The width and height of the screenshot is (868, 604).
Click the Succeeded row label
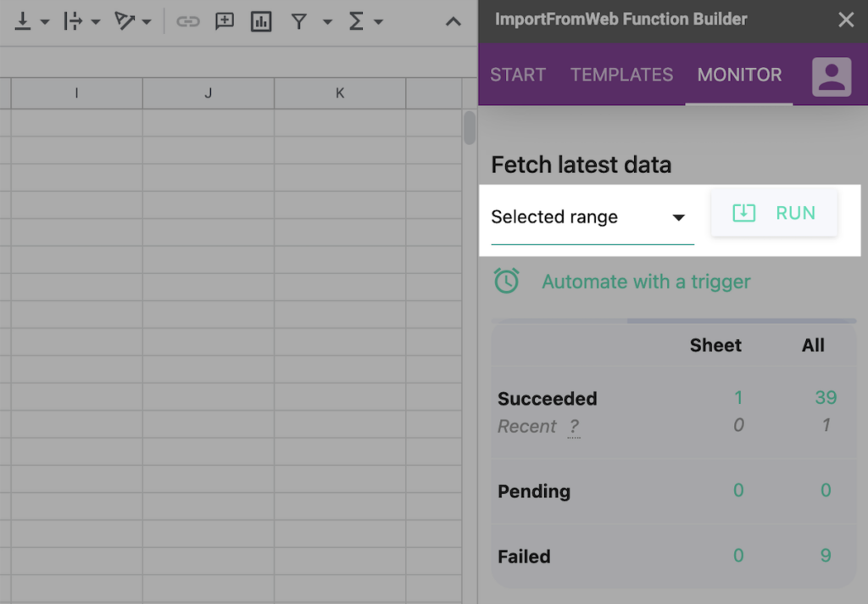click(548, 399)
